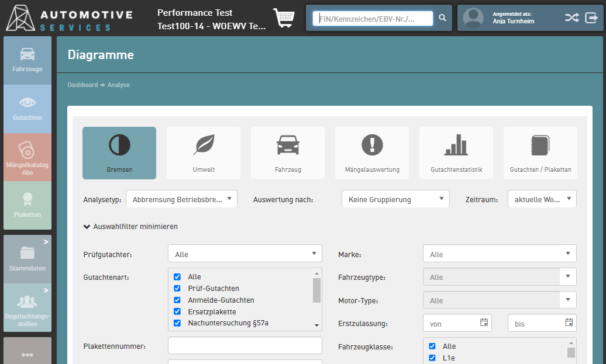Open the Gutachtenstatistik bar chart tile

(456, 152)
